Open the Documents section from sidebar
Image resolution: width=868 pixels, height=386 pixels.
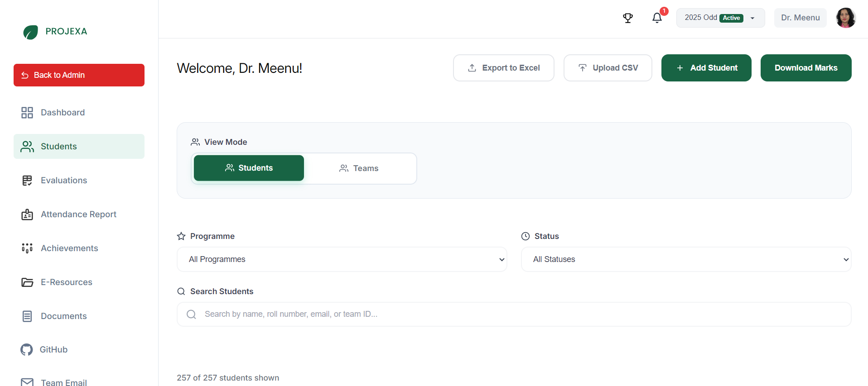tap(64, 316)
